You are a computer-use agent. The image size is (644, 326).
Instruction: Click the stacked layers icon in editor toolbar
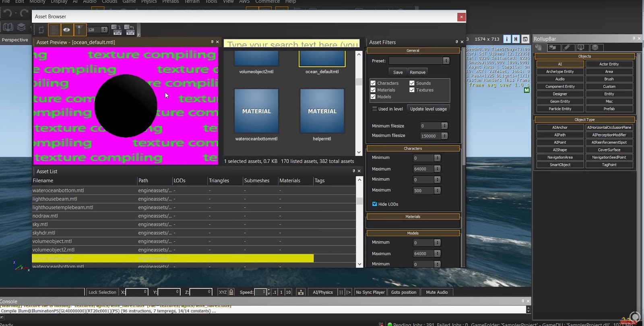21,27
